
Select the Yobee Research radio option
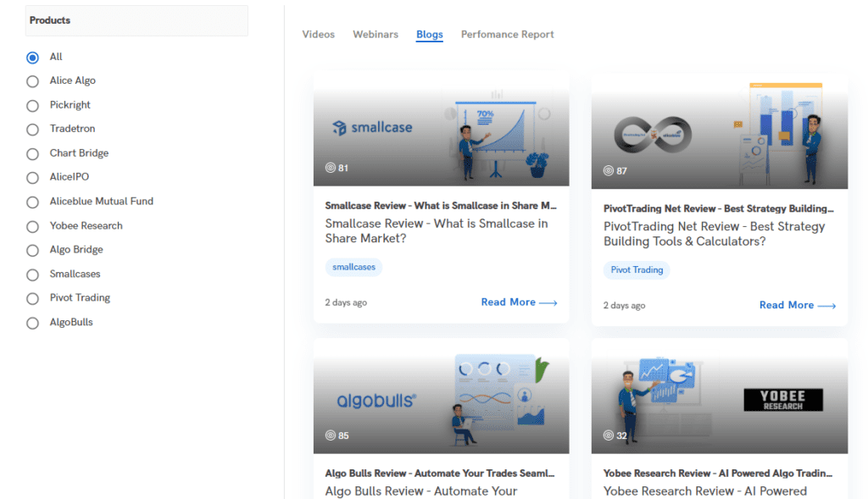tap(33, 226)
